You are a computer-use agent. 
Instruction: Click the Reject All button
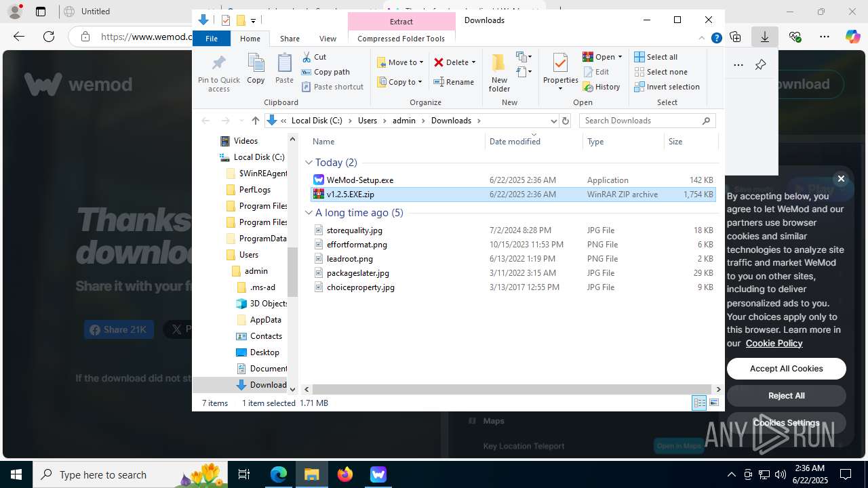point(786,396)
